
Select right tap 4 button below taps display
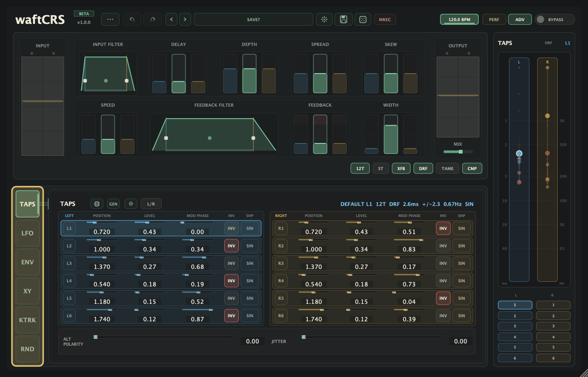[x=553, y=337]
